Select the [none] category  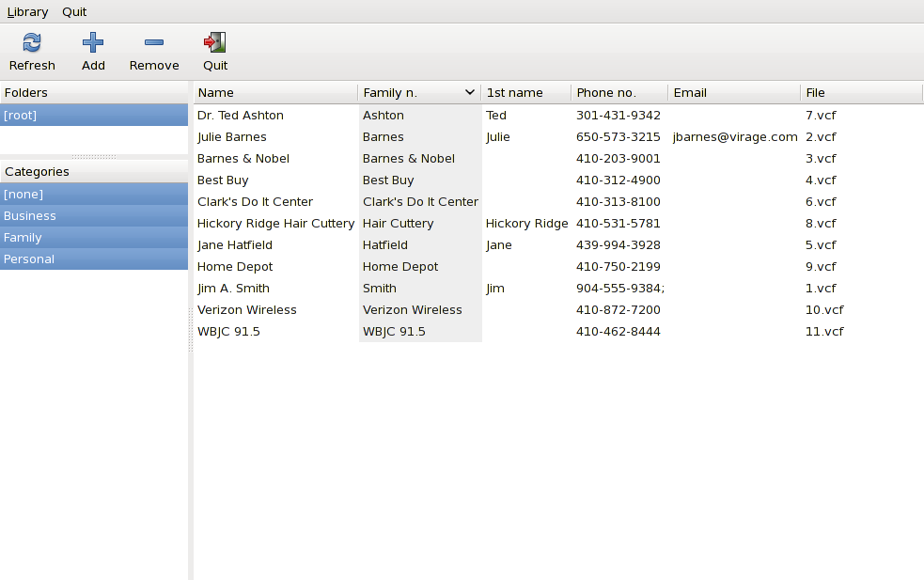pos(94,194)
